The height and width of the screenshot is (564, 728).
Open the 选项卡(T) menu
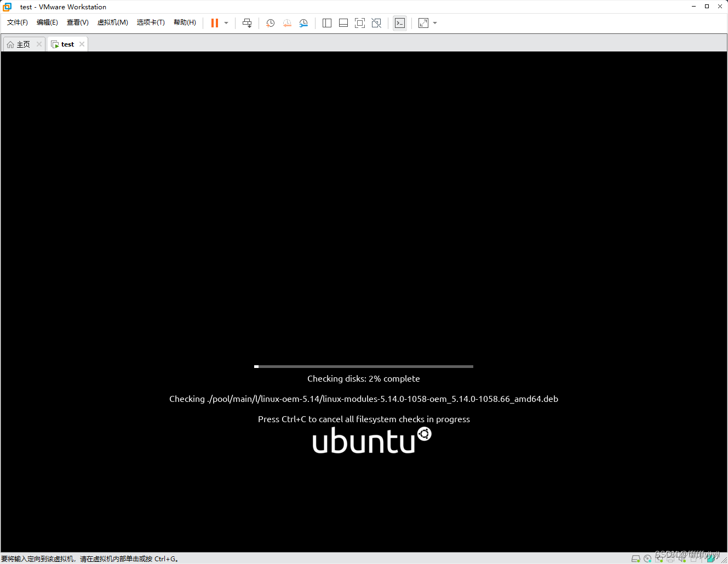tap(151, 22)
